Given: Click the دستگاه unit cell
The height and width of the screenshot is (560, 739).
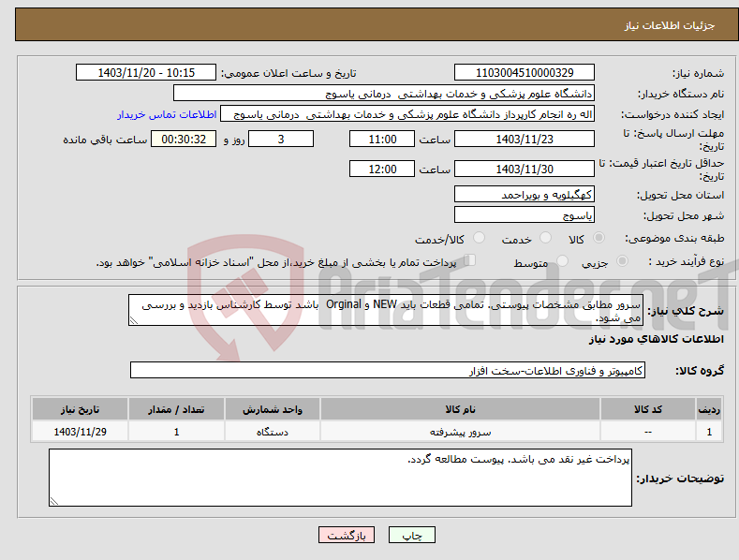Looking at the screenshot, I should point(273,432).
